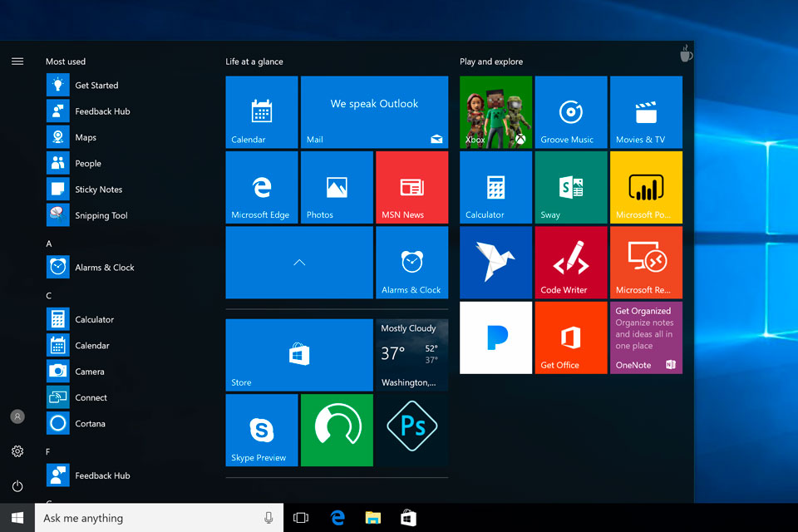Open File Explorer from the taskbar
798x532 pixels.
point(373,518)
